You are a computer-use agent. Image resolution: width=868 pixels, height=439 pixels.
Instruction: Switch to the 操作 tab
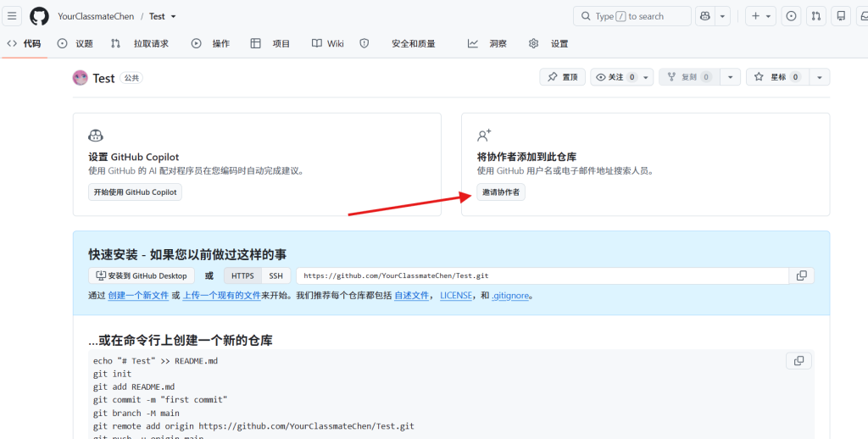tap(210, 43)
